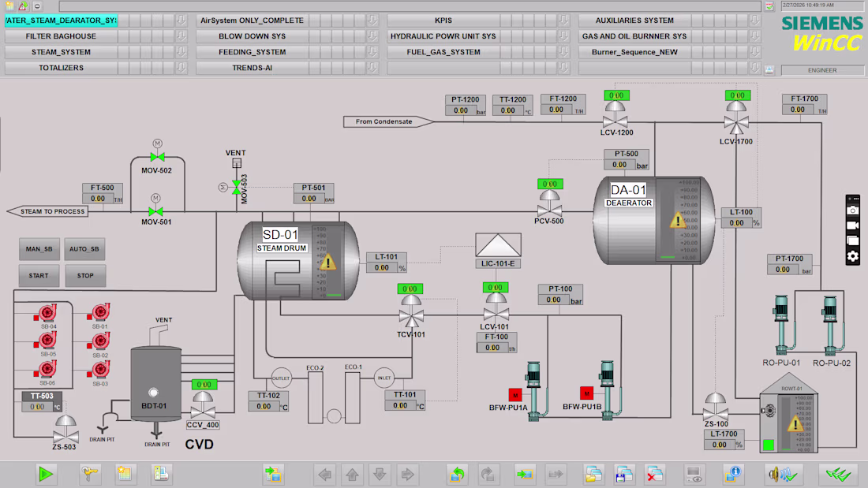The height and width of the screenshot is (488, 868).
Task: Click the LCV-101 valve symbol
Action: click(496, 307)
